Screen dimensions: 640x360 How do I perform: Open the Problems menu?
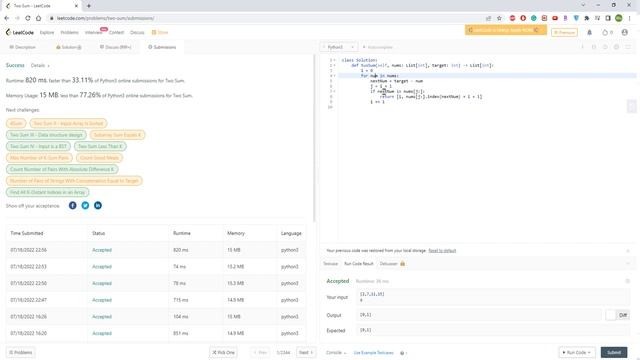[69, 32]
